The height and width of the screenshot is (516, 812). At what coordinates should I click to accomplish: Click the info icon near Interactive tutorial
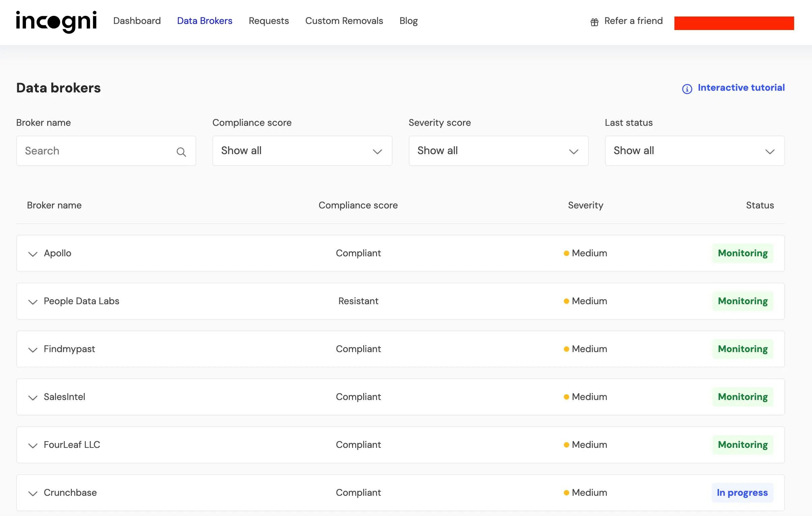(x=687, y=89)
